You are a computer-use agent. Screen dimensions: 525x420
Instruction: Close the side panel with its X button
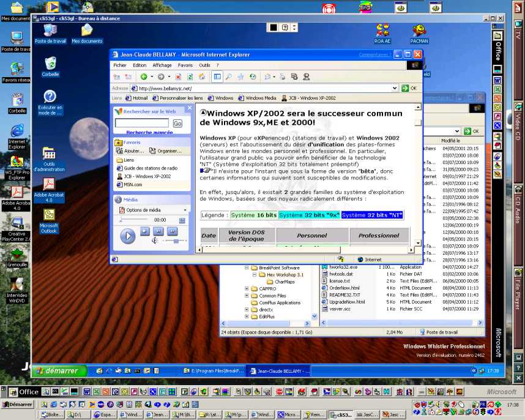[x=189, y=108]
